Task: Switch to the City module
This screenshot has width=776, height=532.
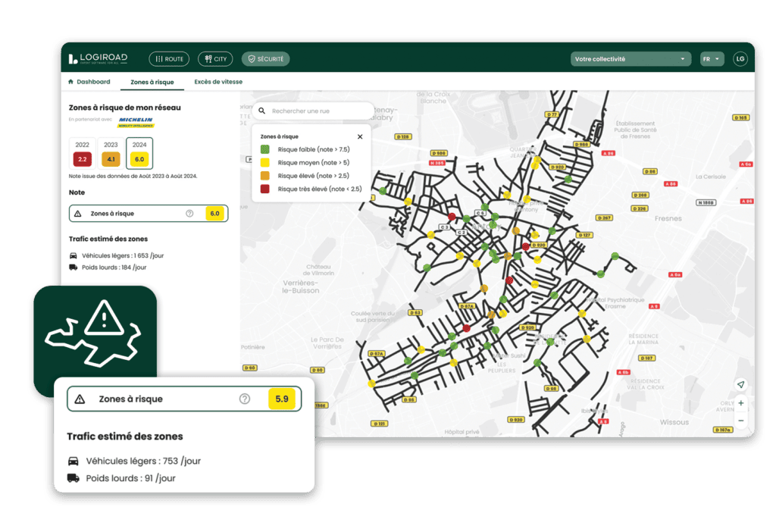Action: 215,59
